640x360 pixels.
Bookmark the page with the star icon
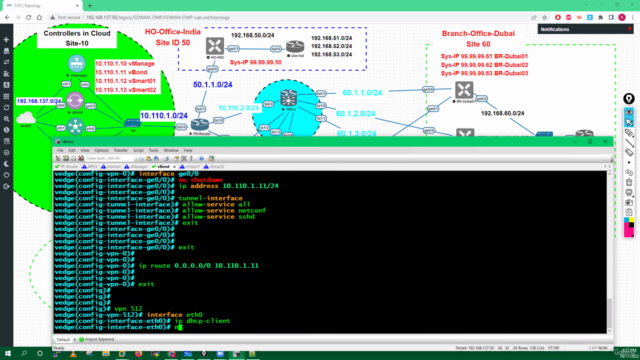[544, 18]
